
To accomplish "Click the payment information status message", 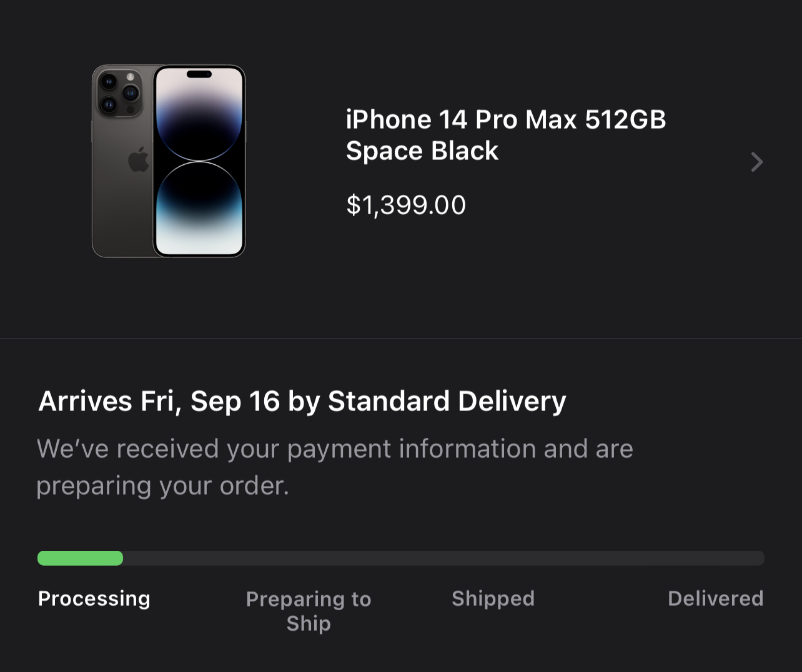I will 335,449.
